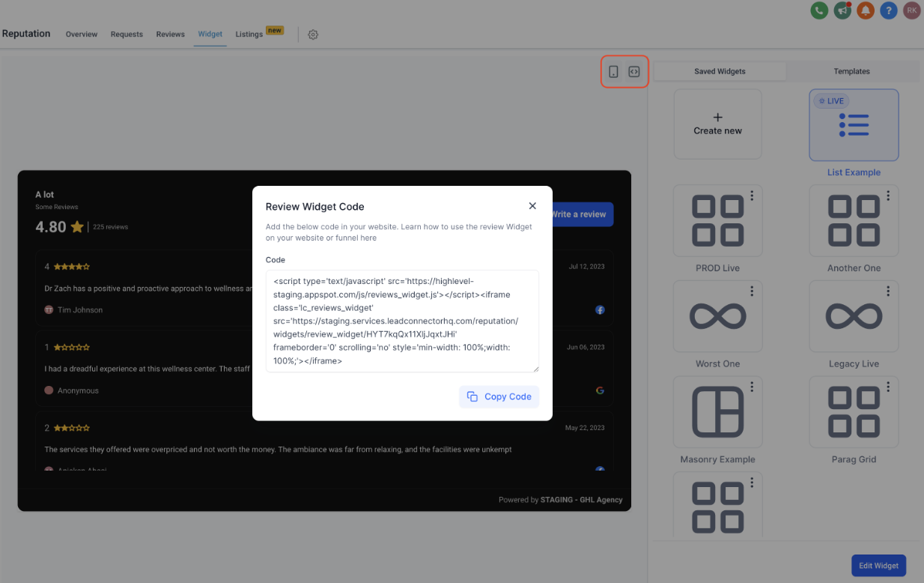
Task: Click the Google icon on Anonymous review
Action: [600, 390]
